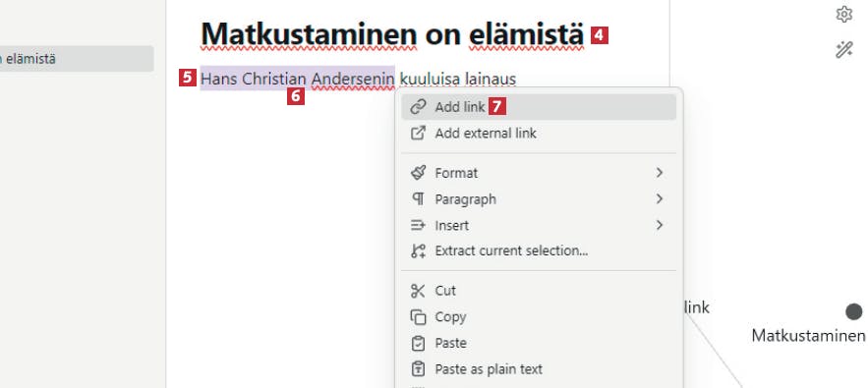868x388 pixels.
Task: Expand the Format submenu arrow
Action: pos(660,173)
